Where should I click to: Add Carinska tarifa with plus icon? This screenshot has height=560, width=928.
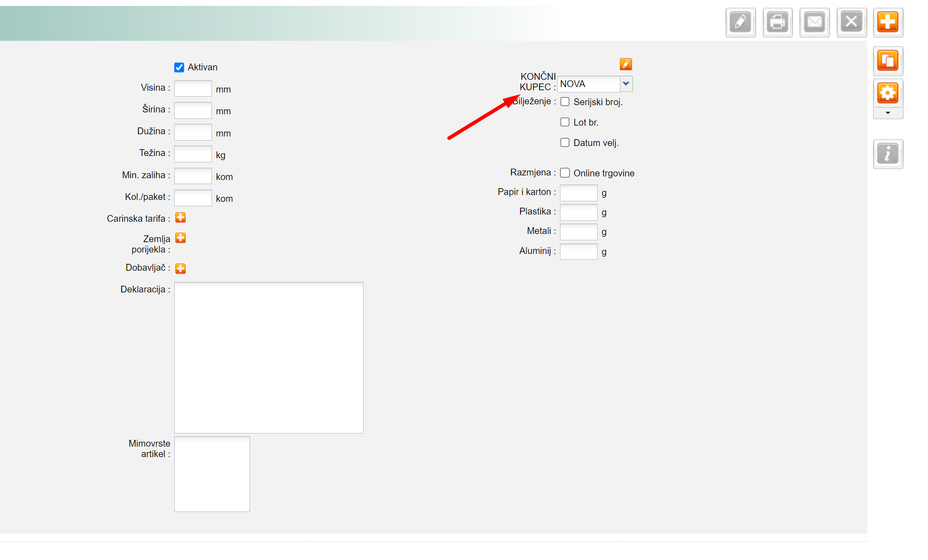181,218
